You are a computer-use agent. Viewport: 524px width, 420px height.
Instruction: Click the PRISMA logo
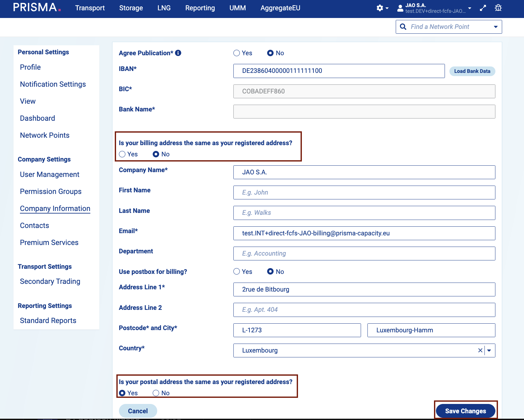coord(37,8)
